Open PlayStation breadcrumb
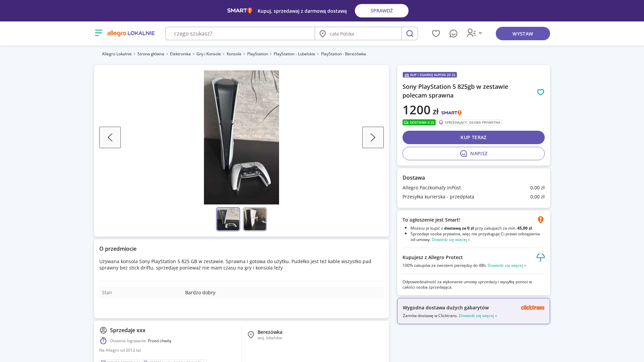 [257, 54]
